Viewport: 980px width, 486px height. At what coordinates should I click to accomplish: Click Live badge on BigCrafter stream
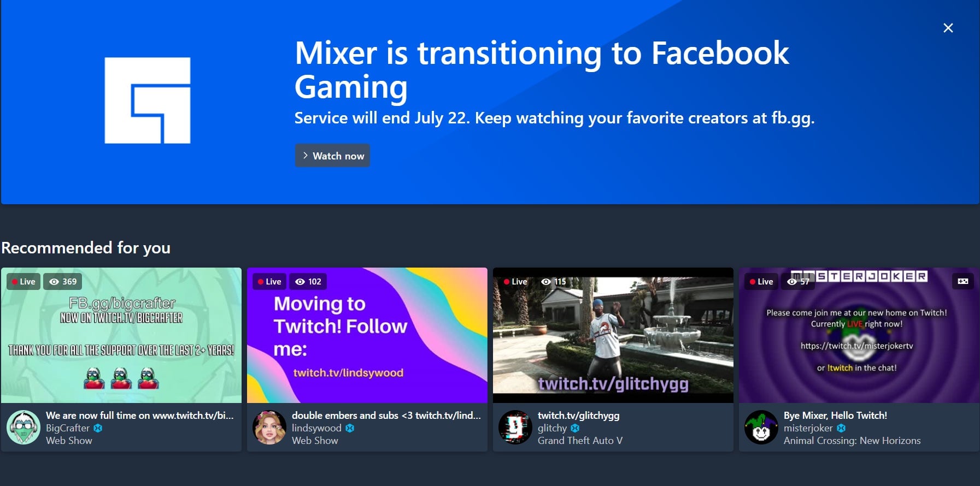point(24,282)
